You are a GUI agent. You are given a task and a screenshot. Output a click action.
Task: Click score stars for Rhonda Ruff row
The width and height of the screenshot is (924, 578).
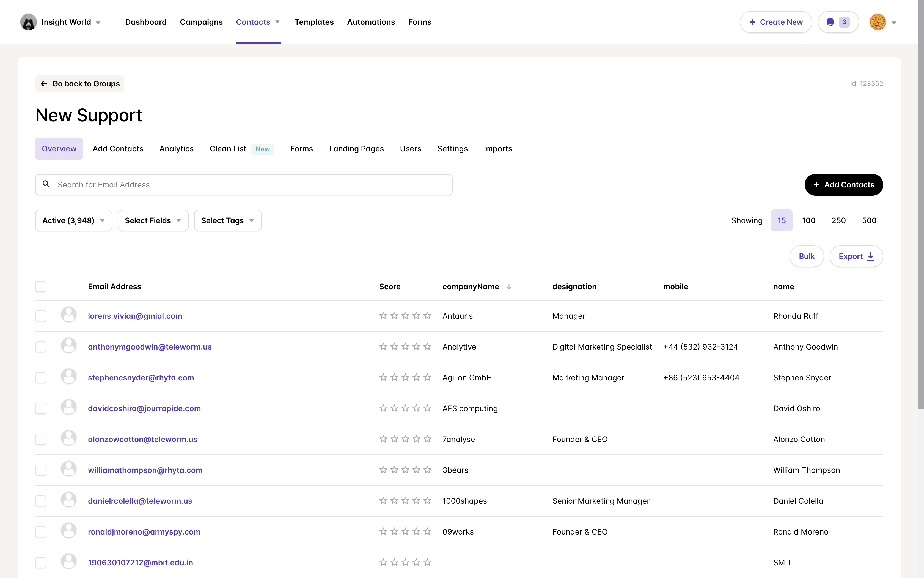coord(405,316)
